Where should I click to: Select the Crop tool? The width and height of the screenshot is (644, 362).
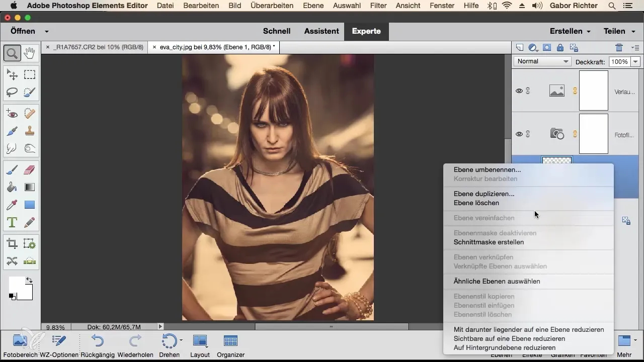tap(12, 244)
